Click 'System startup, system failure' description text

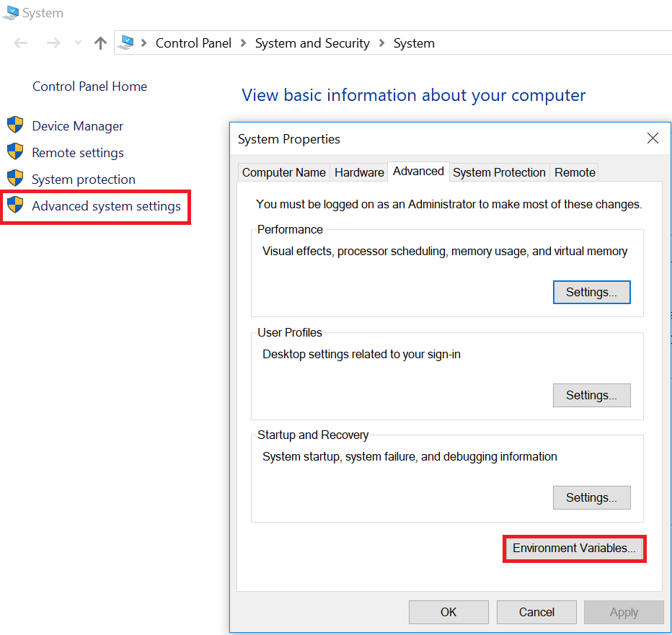[410, 457]
